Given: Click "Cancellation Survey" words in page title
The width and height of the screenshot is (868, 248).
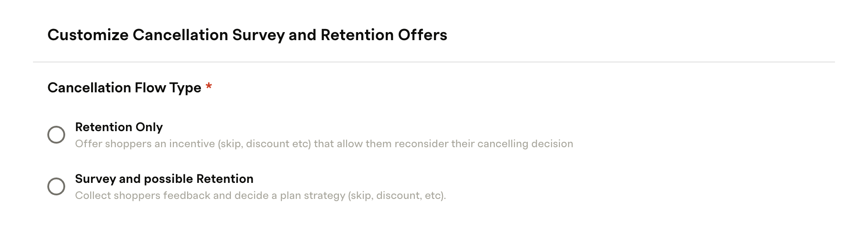Looking at the screenshot, I should tap(209, 35).
